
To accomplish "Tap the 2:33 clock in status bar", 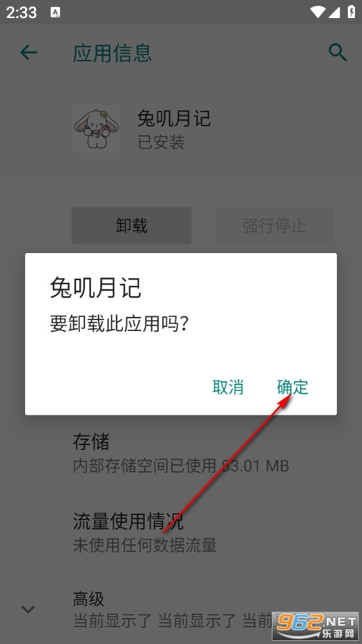I will pos(21,12).
